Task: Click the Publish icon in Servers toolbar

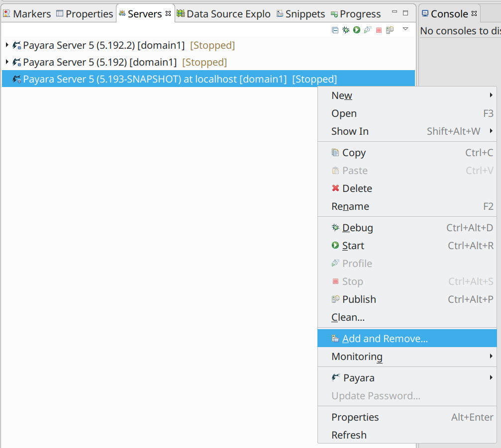Action: [390, 30]
